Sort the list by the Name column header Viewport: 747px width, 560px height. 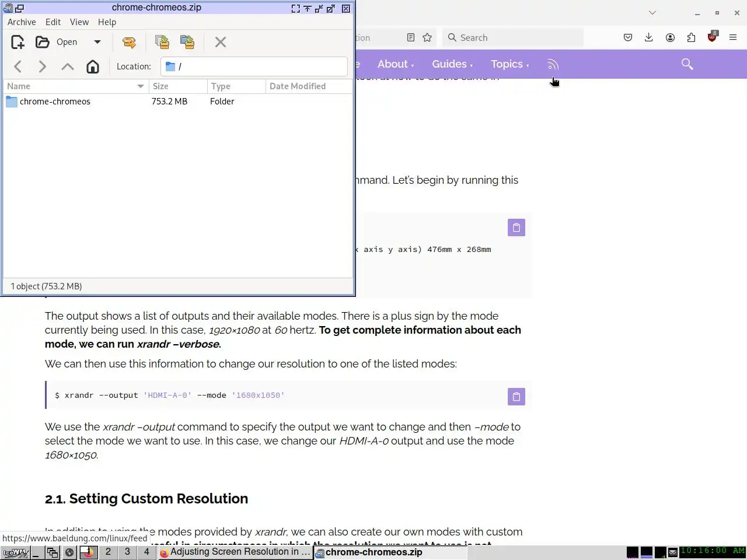[76, 86]
